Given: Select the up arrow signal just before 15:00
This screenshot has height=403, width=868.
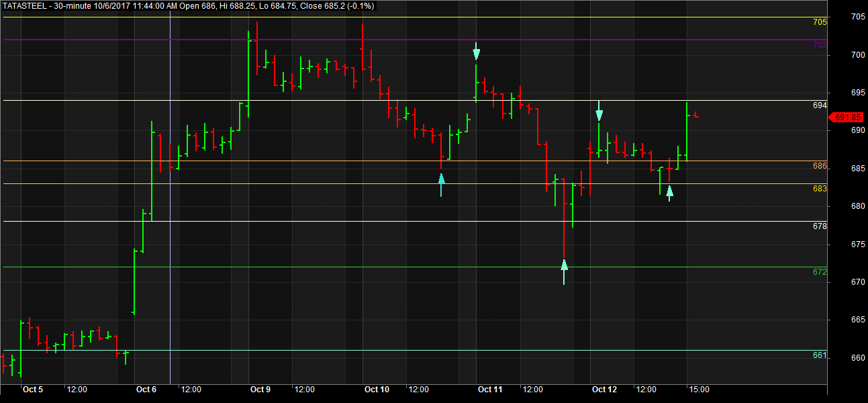Looking at the screenshot, I should [x=669, y=193].
